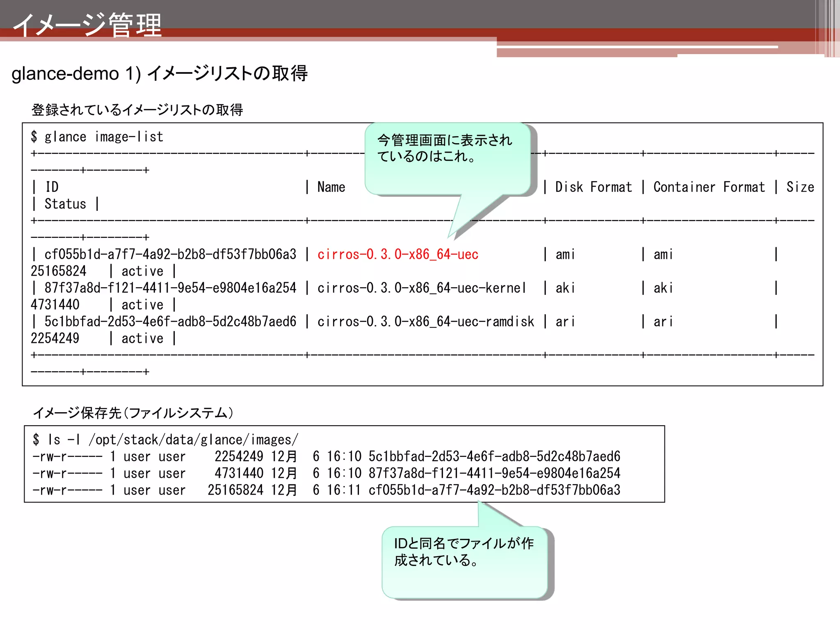Click the Name column header
Screen dimensions: 840x630
[331, 187]
